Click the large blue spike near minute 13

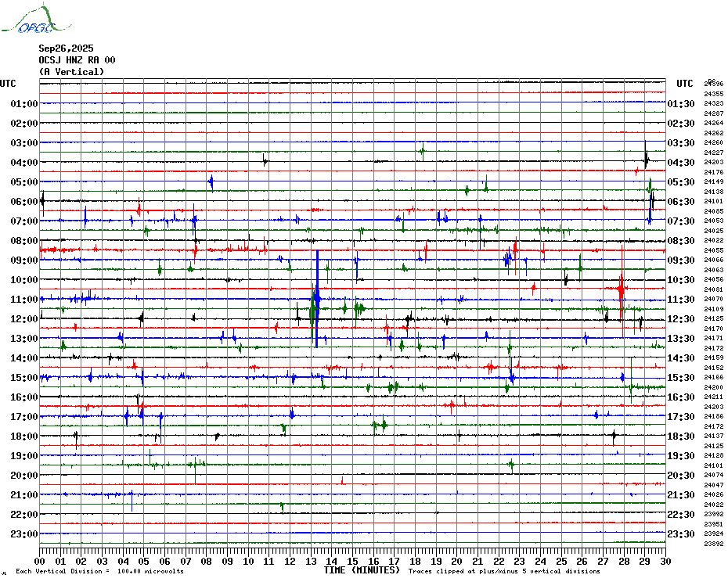(317, 297)
